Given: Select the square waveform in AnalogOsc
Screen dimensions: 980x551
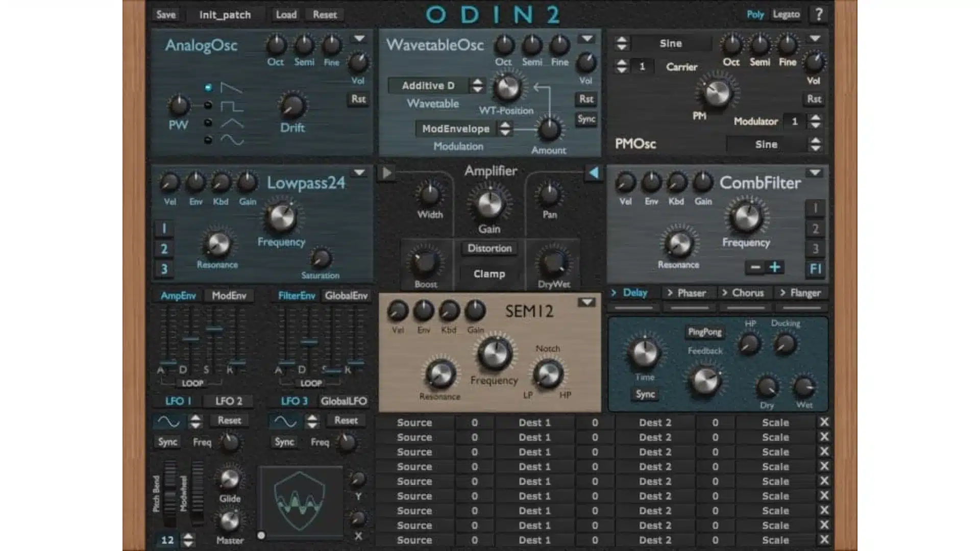Looking at the screenshot, I should click(x=231, y=106).
